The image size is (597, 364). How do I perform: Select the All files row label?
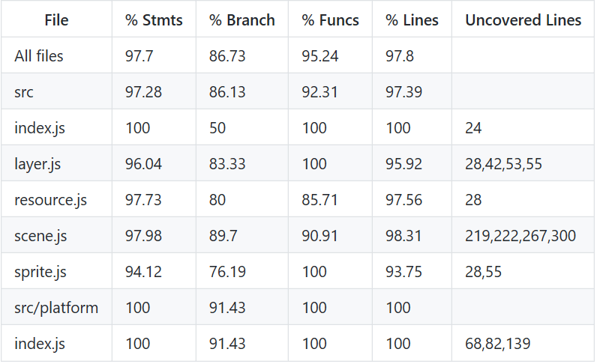click(39, 56)
